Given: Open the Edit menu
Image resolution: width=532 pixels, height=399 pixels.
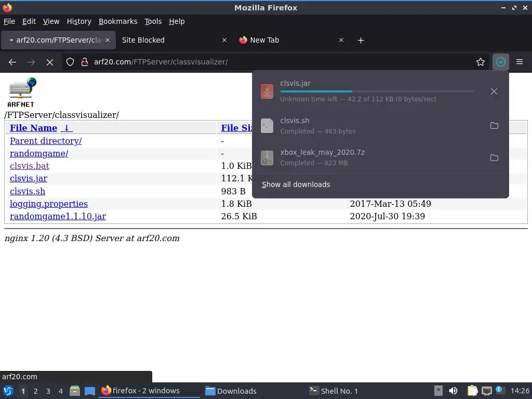Looking at the screenshot, I should [x=29, y=21].
